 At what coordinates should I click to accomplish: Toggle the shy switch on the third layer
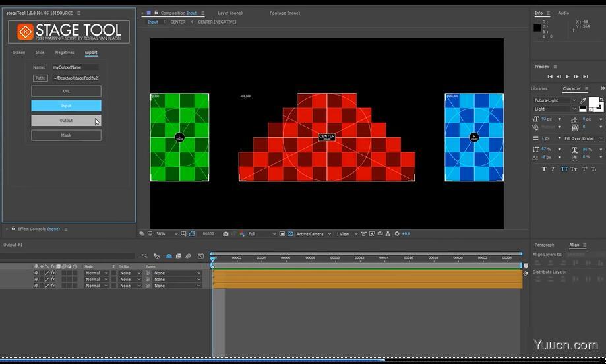coord(36,285)
